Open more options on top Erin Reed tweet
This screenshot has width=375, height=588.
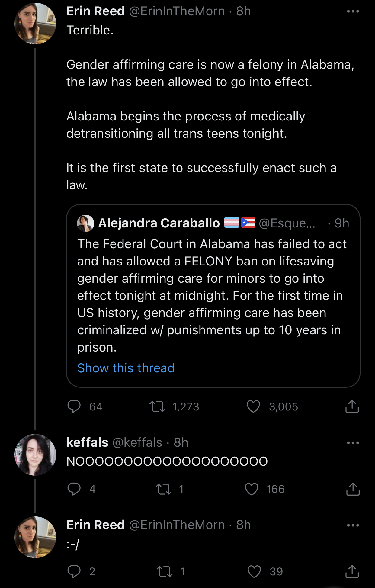[x=353, y=11]
